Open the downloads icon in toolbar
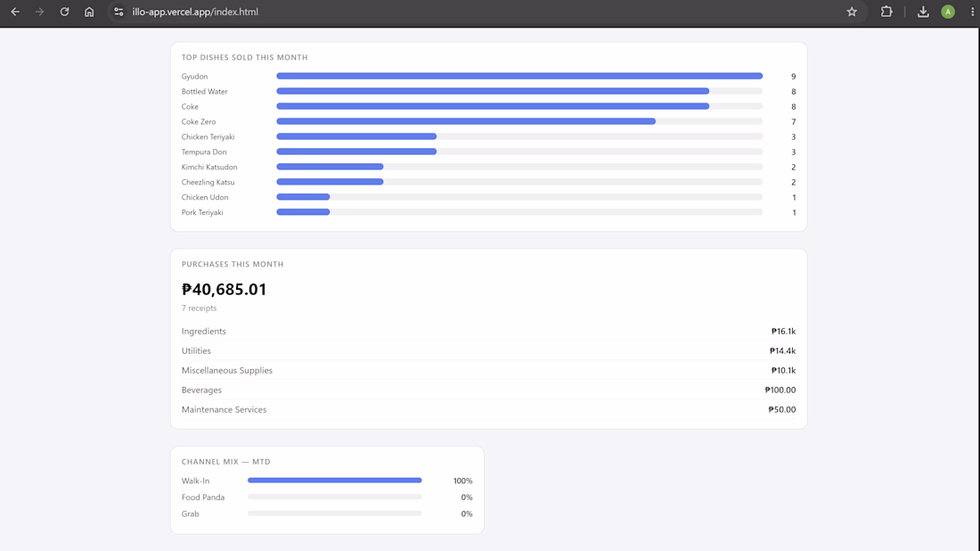This screenshot has height=551, width=980. pyautogui.click(x=923, y=12)
